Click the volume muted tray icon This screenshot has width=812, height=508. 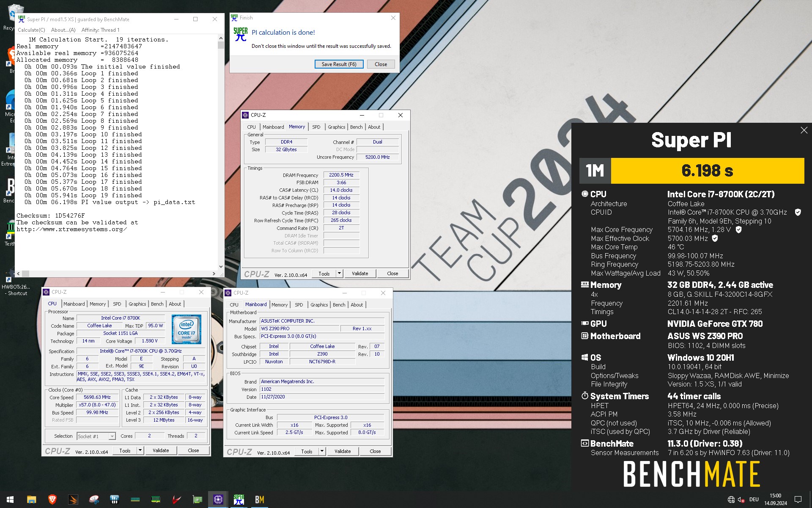click(x=741, y=500)
